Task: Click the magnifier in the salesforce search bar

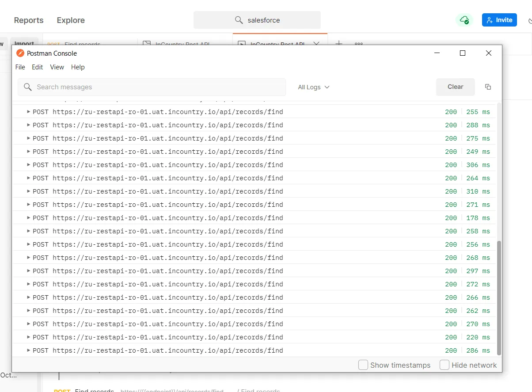Action: [239, 20]
